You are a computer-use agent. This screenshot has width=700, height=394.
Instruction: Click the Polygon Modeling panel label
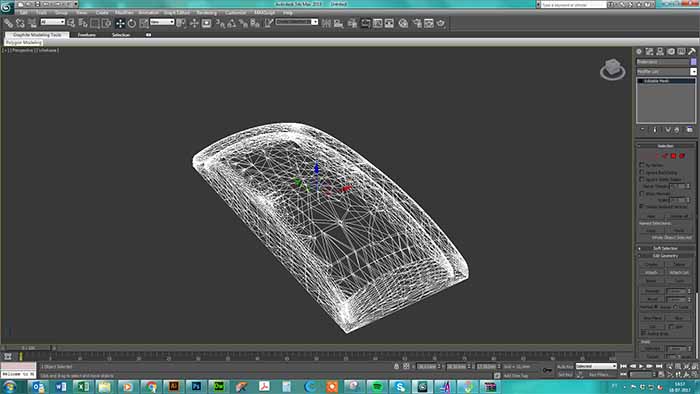24,42
